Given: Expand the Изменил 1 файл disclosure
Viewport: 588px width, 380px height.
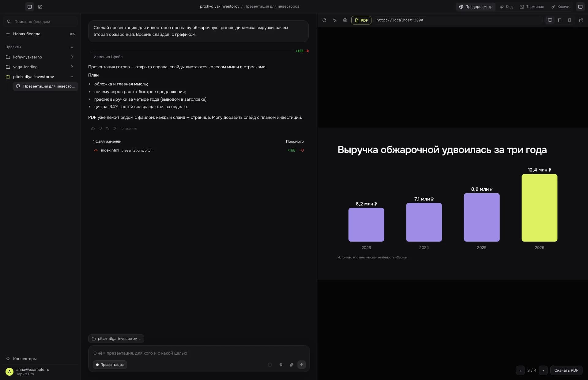Looking at the screenshot, I should pos(108,57).
